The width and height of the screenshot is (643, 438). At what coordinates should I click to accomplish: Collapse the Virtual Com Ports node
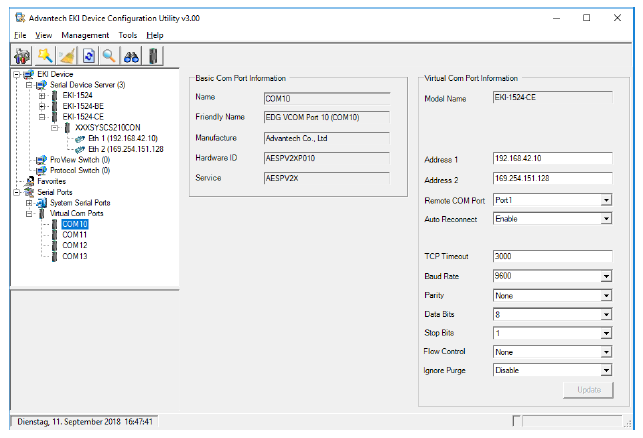(29, 214)
